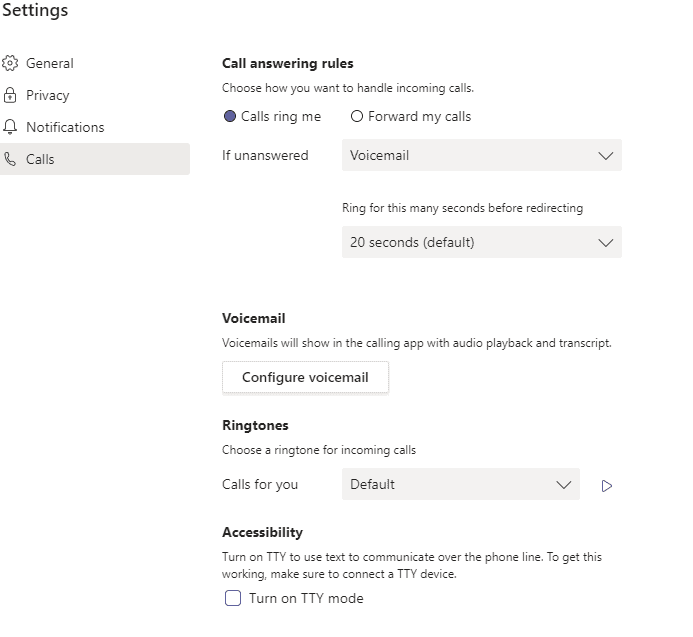Image resolution: width=693 pixels, height=637 pixels.
Task: Select the Calls ring me option
Action: coord(231,116)
